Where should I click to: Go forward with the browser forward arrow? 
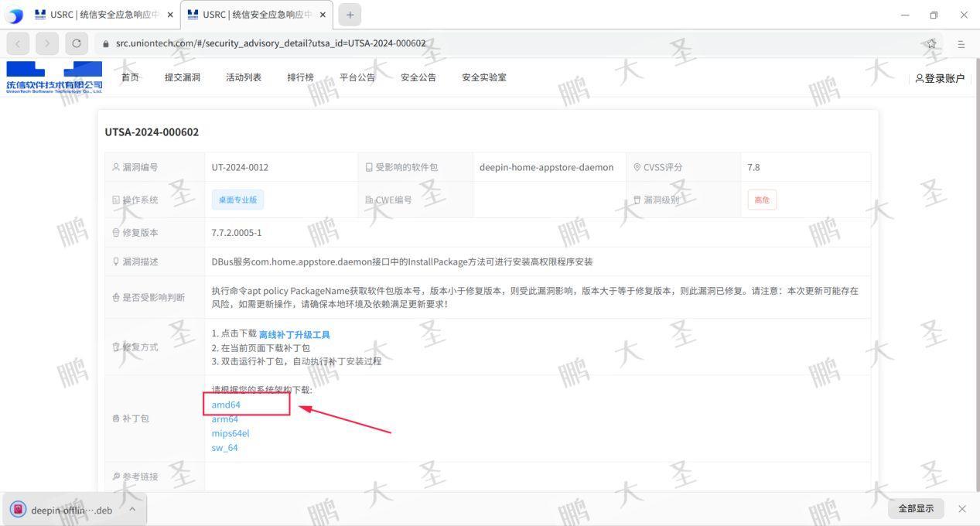coord(47,43)
